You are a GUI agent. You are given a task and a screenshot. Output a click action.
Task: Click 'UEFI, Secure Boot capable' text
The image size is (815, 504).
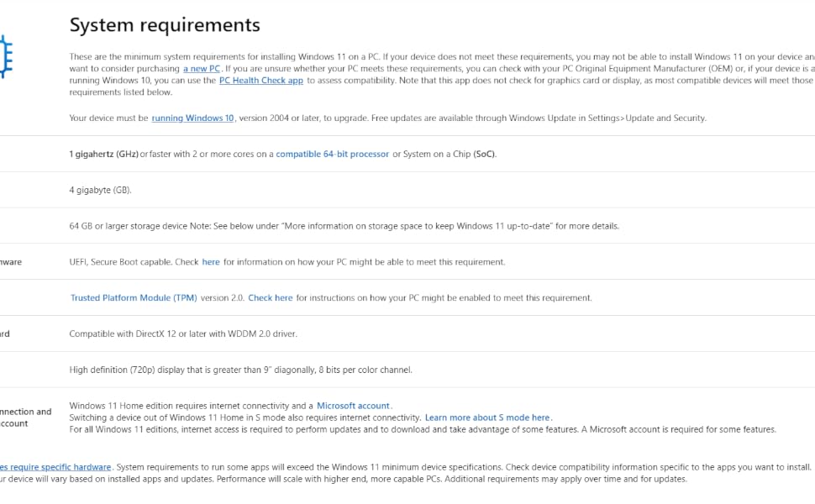coord(120,262)
